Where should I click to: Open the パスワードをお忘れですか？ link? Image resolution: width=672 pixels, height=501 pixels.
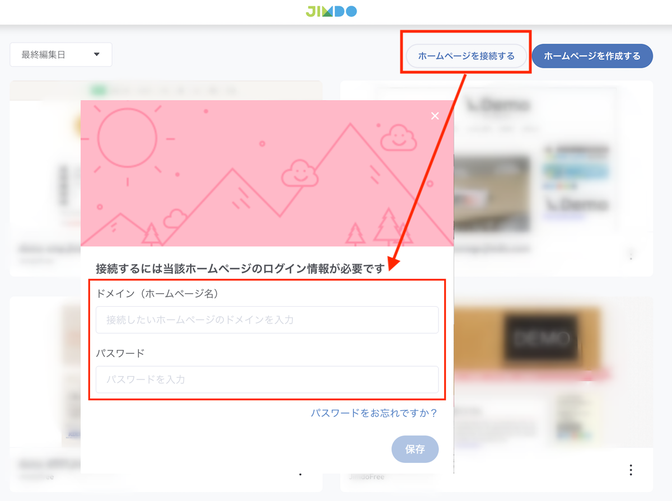pyautogui.click(x=374, y=413)
